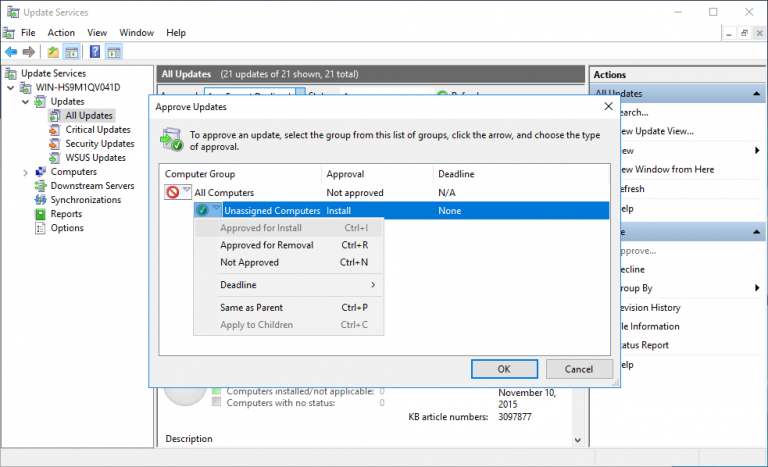
Task: Select Not Approved in the context menu
Action: pyautogui.click(x=249, y=262)
